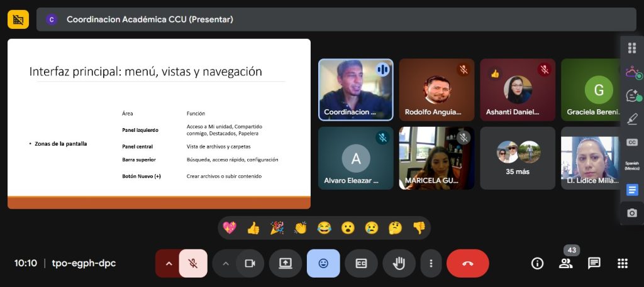Click the presented slide thumbnail
The height and width of the screenshot is (287, 644).
tap(159, 124)
